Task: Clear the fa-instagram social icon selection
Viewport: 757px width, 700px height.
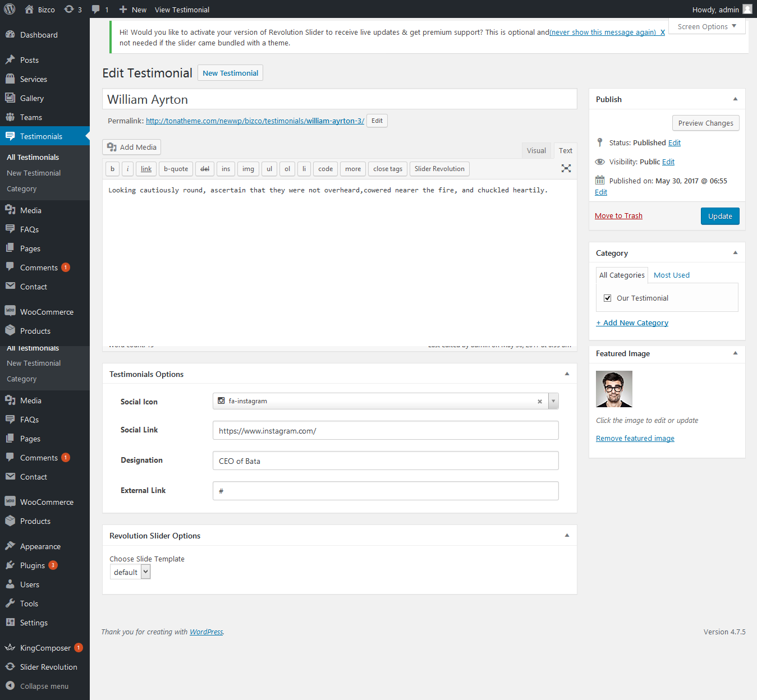Action: [539, 402]
